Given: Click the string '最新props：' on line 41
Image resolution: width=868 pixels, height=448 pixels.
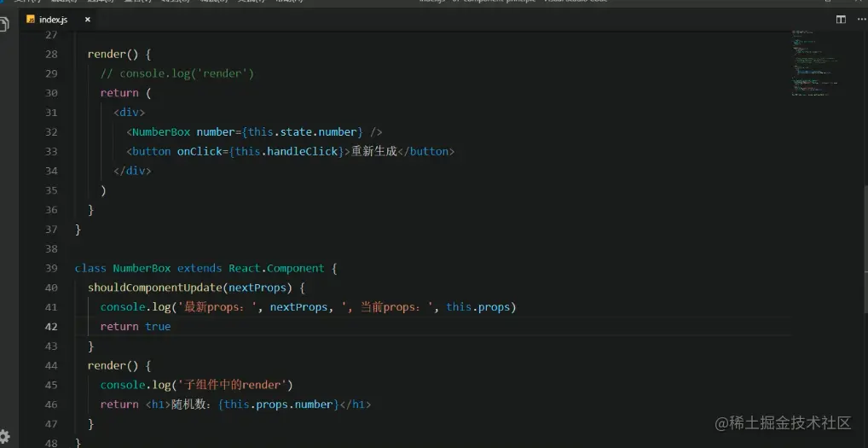Looking at the screenshot, I should click(217, 307).
